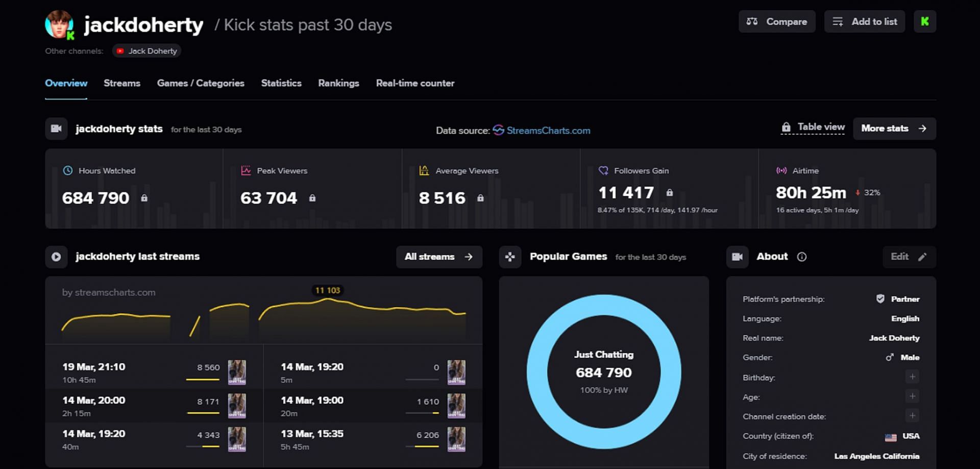Click the Followers Gain heart icon

(x=603, y=170)
